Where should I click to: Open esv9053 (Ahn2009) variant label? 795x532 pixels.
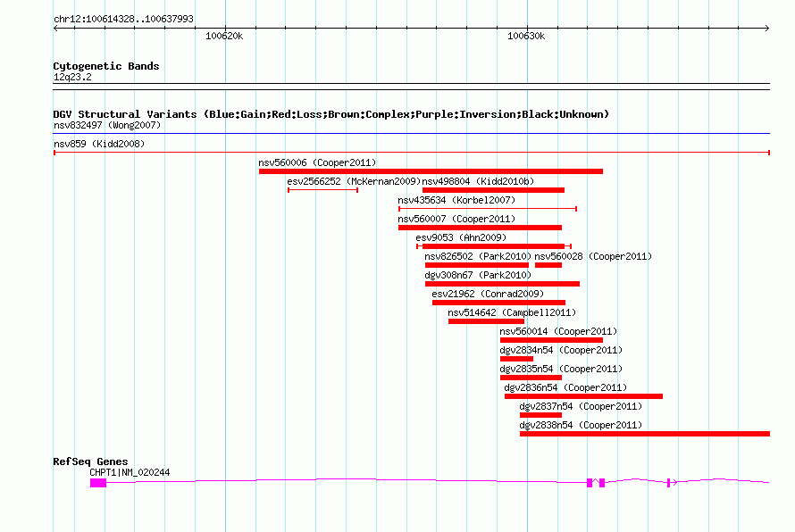click(461, 237)
